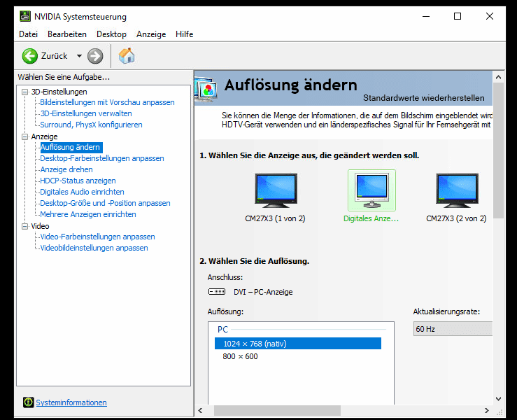Open Desktop-Größe und -Position anpassen
This screenshot has height=420, width=517.
(105, 203)
